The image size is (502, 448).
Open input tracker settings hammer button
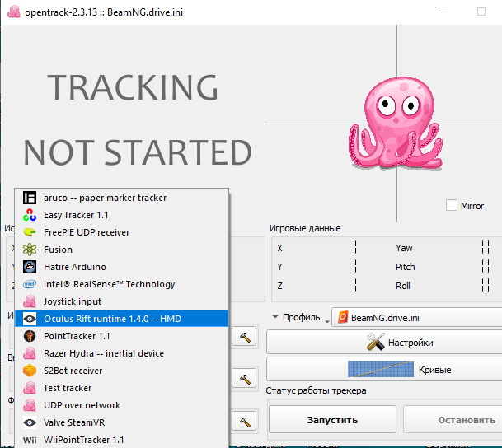(245, 336)
